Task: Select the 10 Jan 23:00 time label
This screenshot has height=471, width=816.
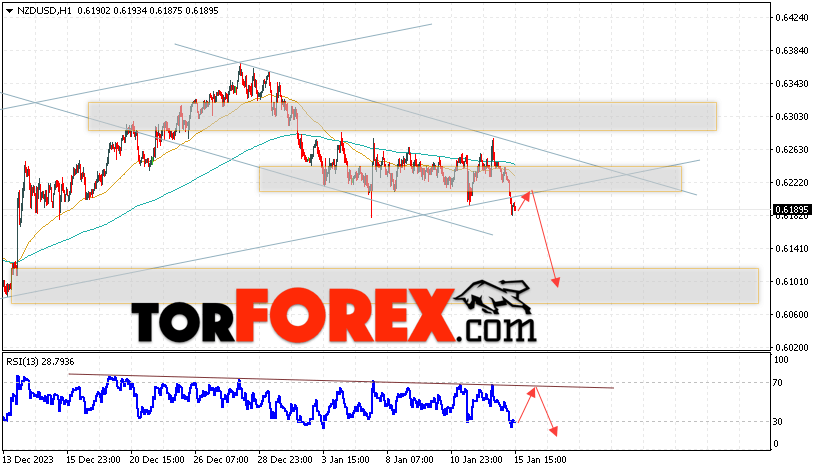Action: [x=477, y=460]
